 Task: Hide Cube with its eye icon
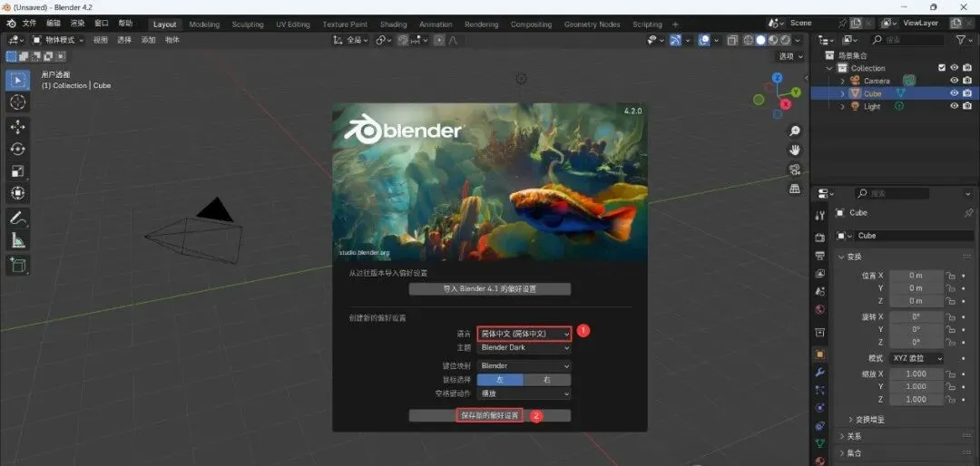pyautogui.click(x=955, y=93)
